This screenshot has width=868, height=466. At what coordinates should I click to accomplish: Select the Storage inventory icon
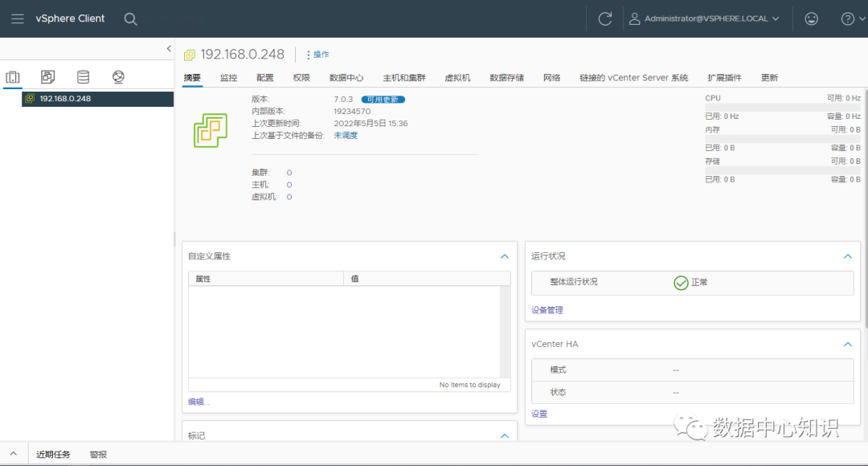click(83, 77)
